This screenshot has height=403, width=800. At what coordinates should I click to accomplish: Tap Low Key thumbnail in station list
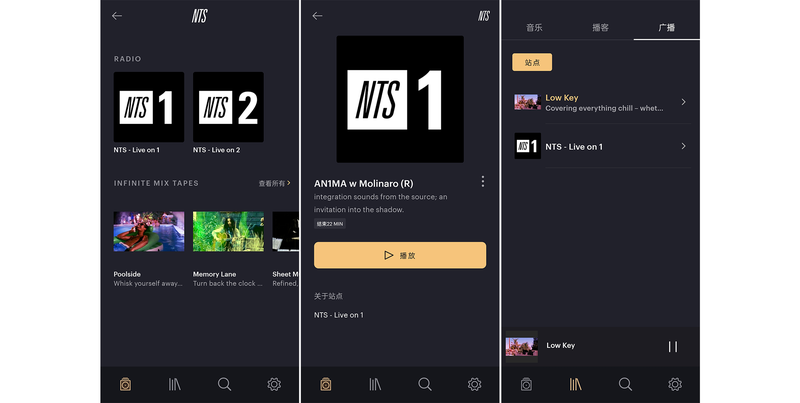click(527, 102)
